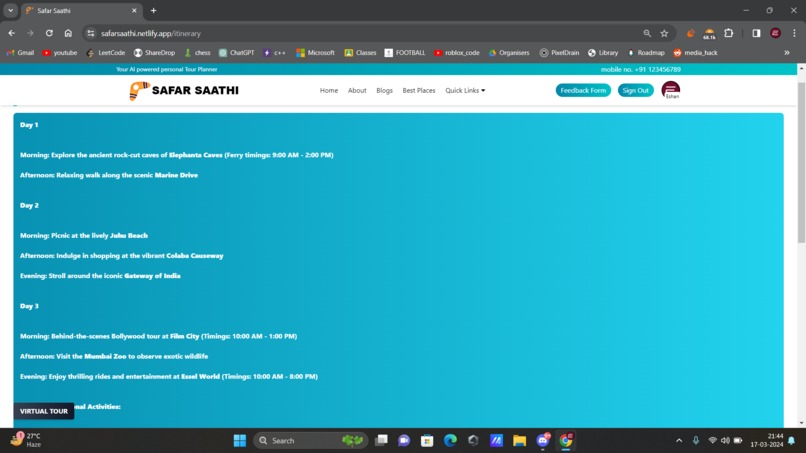Open the c++ bookmark

(x=274, y=52)
